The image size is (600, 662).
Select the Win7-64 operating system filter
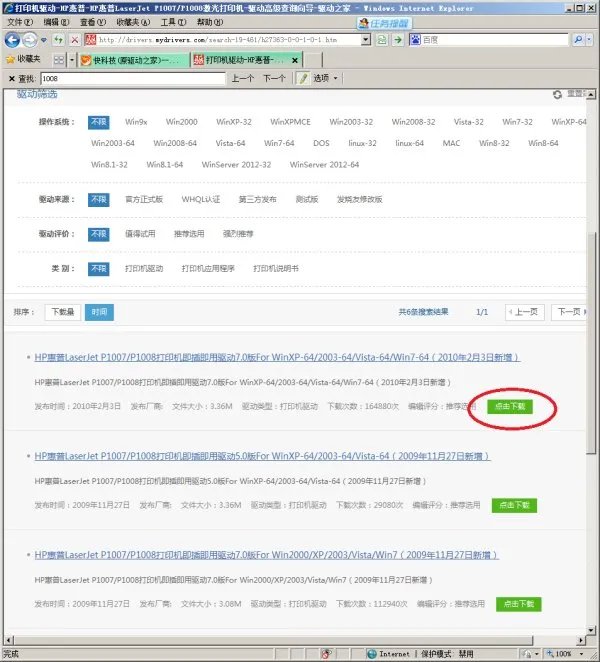click(279, 143)
